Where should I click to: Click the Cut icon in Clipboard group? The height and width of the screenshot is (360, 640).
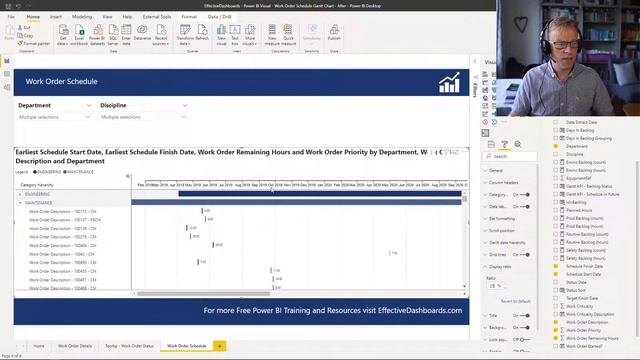click(20, 27)
